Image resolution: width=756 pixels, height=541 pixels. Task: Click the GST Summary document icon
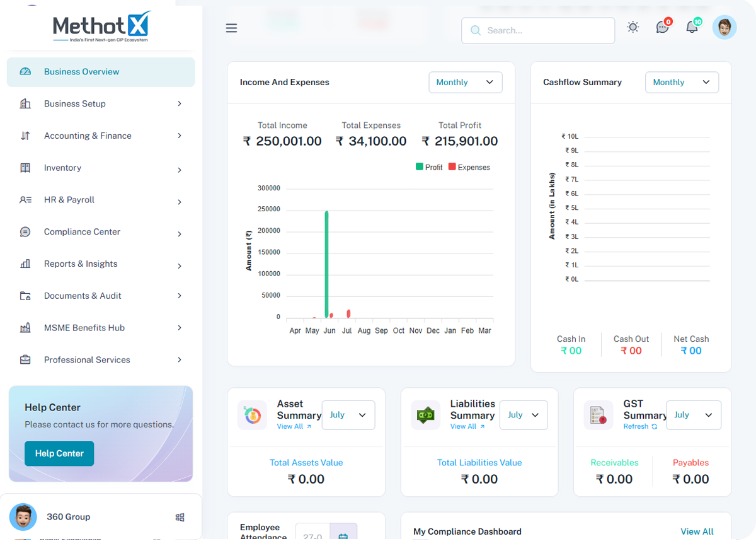(x=598, y=416)
